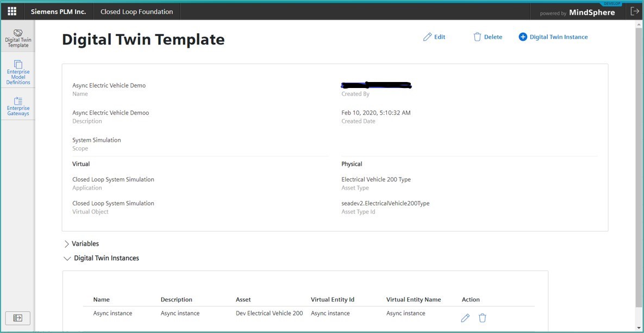Click Closed Loop System Simulation application value

click(113, 179)
